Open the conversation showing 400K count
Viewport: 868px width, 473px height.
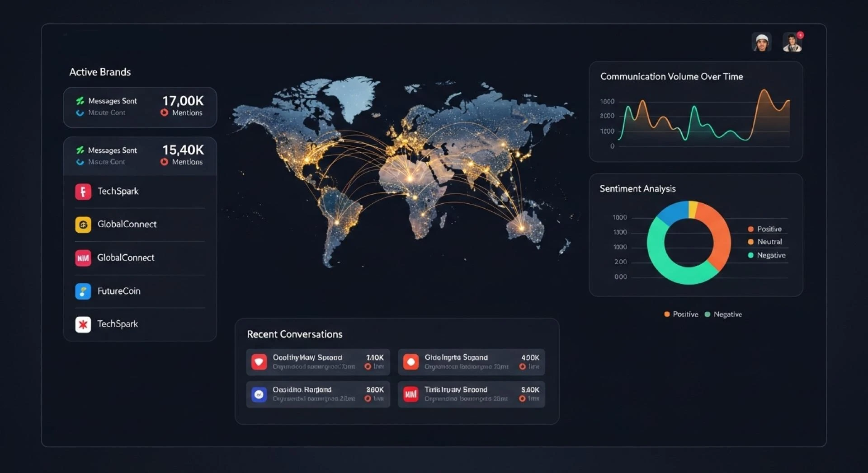pos(471,361)
